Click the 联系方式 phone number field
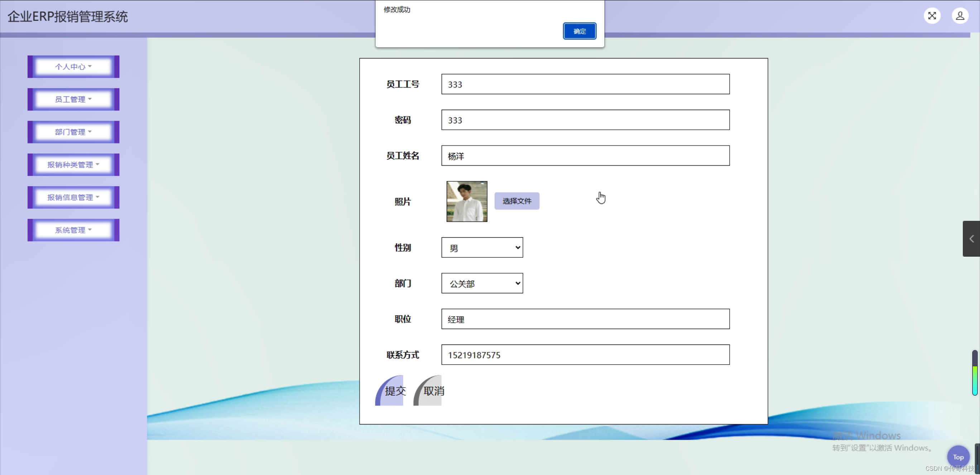The height and width of the screenshot is (475, 980). [x=585, y=355]
